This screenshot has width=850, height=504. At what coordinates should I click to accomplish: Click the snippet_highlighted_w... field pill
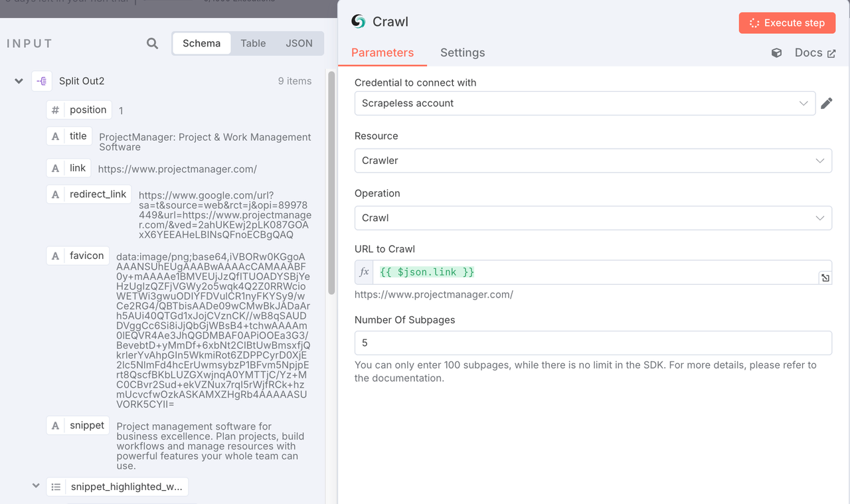[117, 487]
